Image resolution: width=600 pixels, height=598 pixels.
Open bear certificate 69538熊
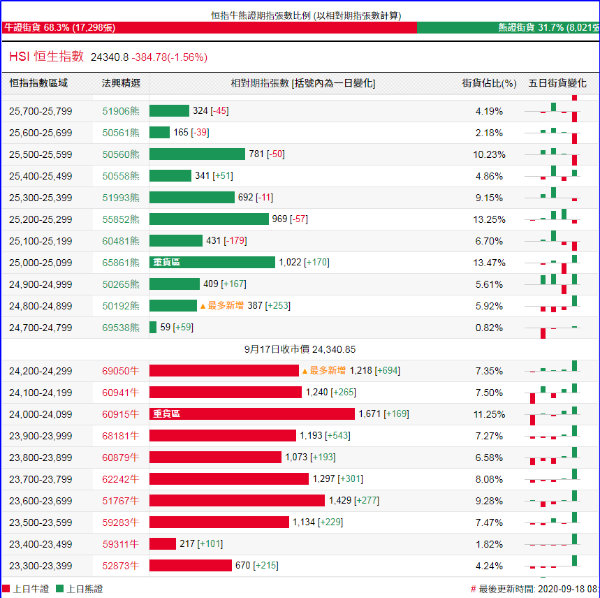point(121,328)
